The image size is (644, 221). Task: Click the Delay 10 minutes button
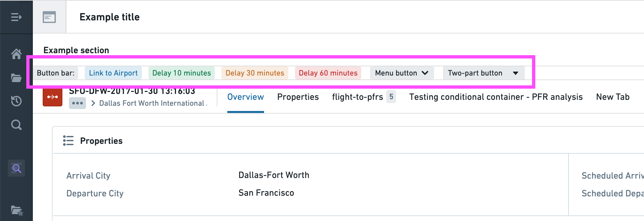point(182,73)
